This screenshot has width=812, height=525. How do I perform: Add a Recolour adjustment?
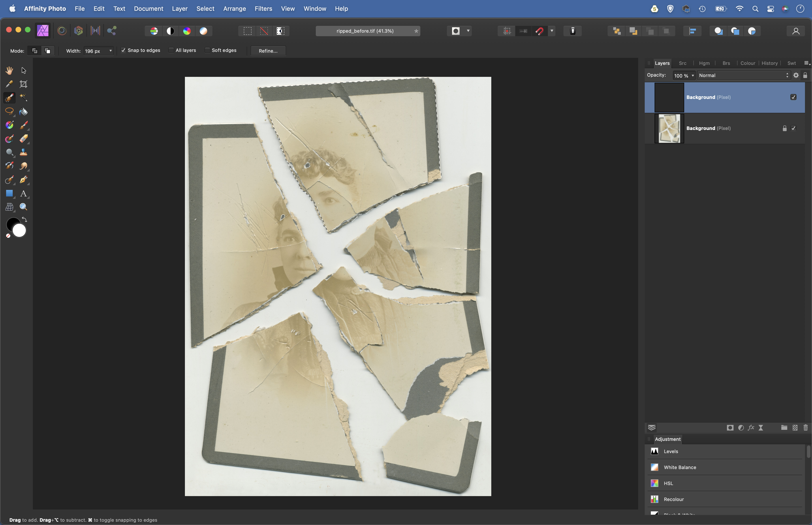click(x=724, y=499)
